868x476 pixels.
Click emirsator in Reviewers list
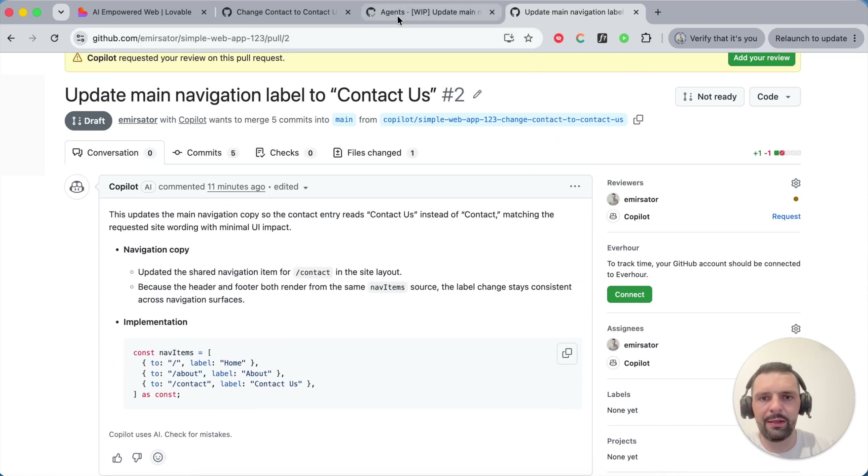[641, 199]
